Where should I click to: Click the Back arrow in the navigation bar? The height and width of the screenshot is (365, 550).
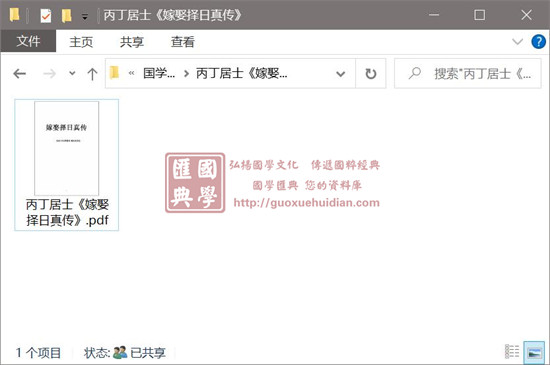click(x=20, y=74)
